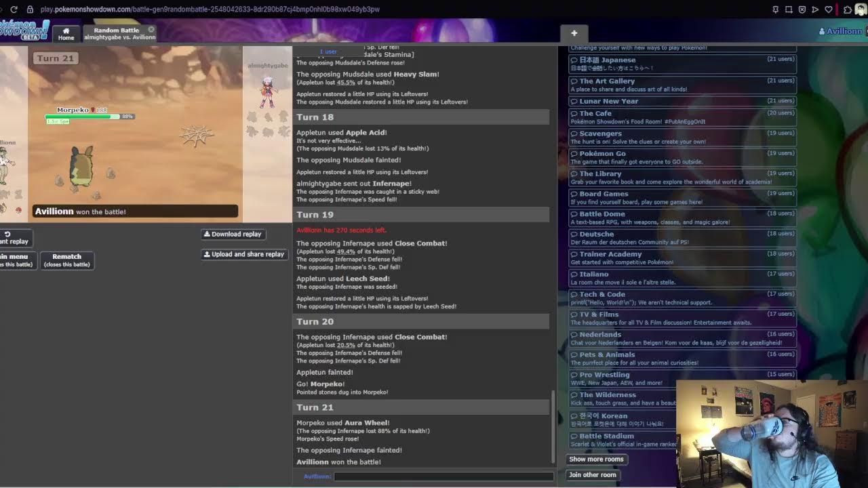Image resolution: width=868 pixels, height=488 pixels.
Task: Join The Cafe room
Action: click(682, 117)
